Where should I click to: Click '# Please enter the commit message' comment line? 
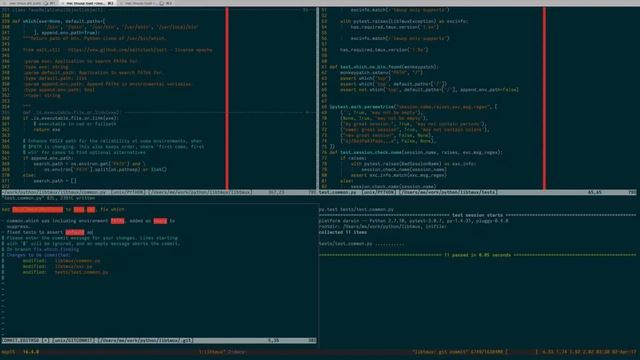point(90,238)
